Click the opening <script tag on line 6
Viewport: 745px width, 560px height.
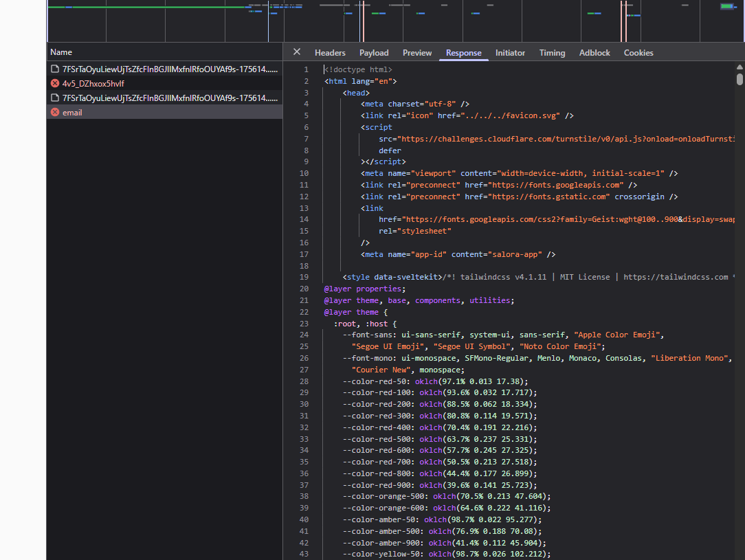pyautogui.click(x=377, y=127)
